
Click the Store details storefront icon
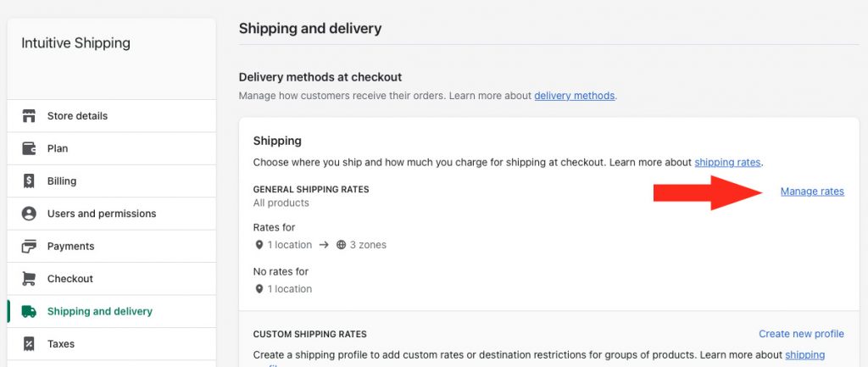[x=29, y=115]
